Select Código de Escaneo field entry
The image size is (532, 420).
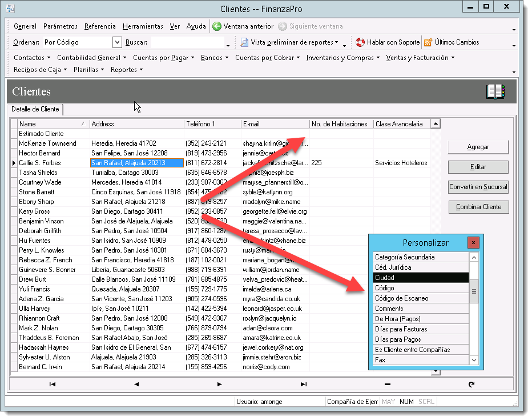point(421,298)
